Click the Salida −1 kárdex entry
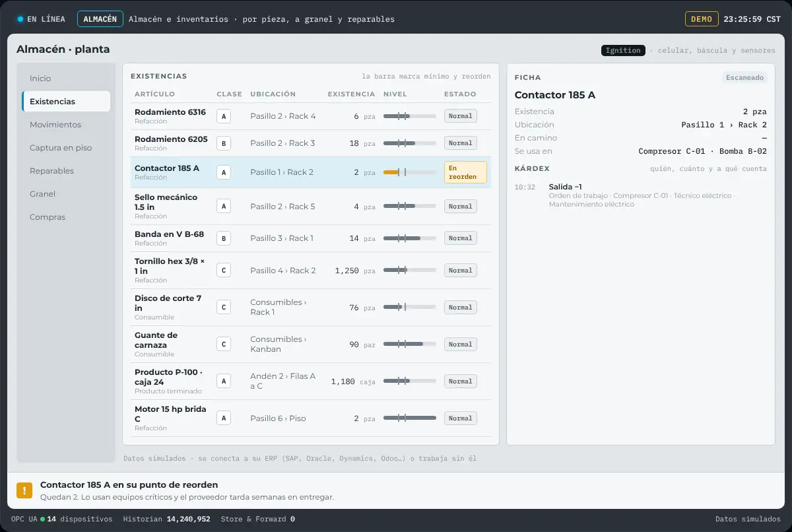 pos(566,187)
